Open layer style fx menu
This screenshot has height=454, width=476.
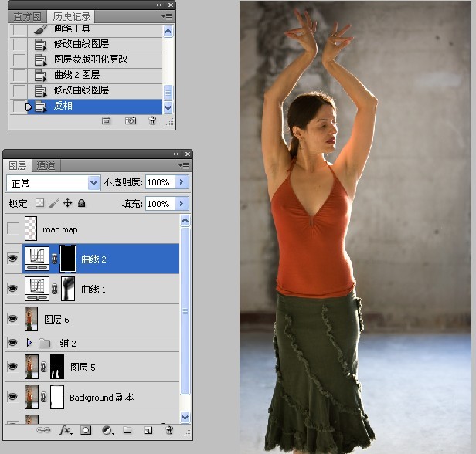point(66,430)
